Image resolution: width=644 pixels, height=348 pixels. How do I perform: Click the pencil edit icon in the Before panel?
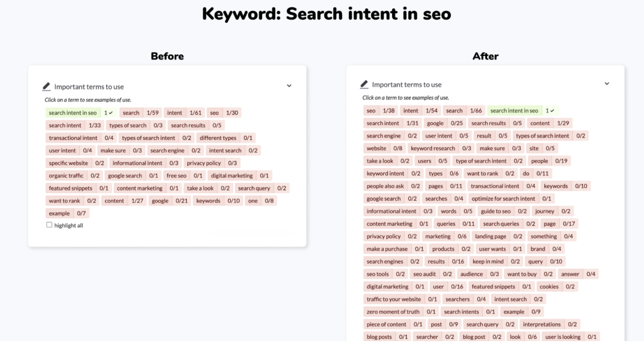pyautogui.click(x=46, y=86)
